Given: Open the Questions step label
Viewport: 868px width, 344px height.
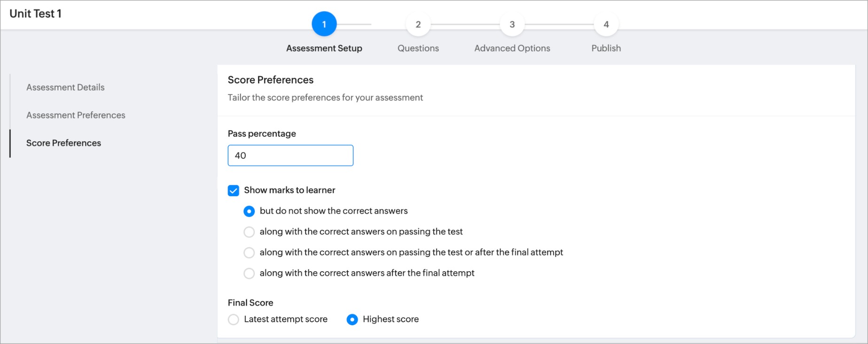Looking at the screenshot, I should (x=418, y=48).
